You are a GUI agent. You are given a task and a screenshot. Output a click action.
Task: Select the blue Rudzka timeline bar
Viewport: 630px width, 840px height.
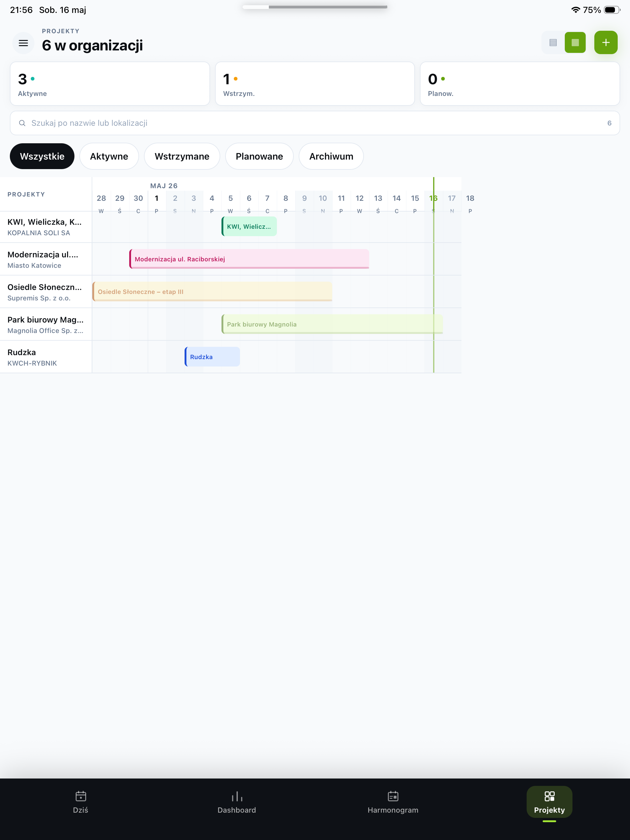(x=212, y=357)
